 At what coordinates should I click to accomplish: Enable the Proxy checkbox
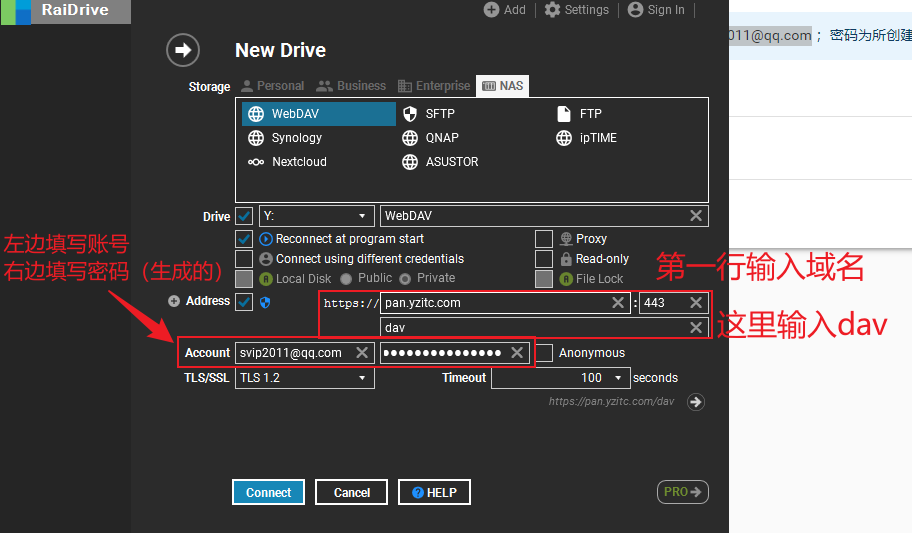point(543,239)
